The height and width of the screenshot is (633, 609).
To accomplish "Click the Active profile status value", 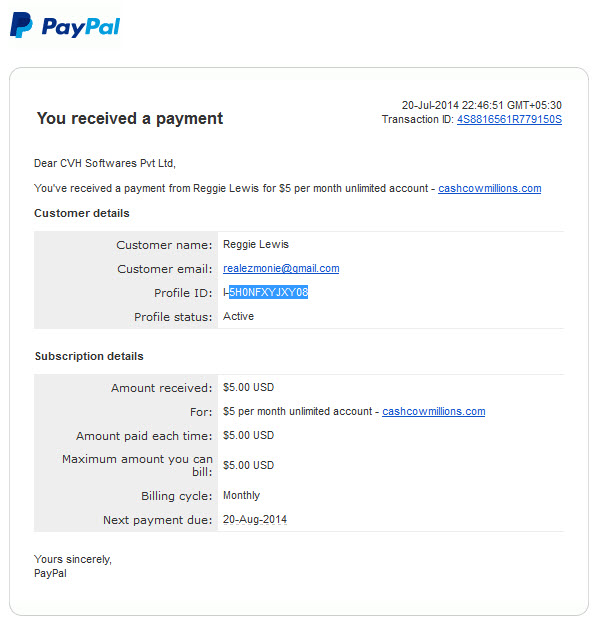I will [239, 316].
